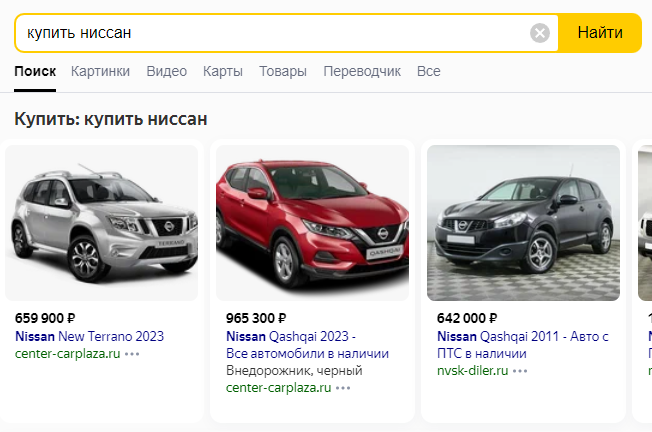This screenshot has height=432, width=652.
Task: Click the Купить: купить ниссан heading
Action: 111,119
